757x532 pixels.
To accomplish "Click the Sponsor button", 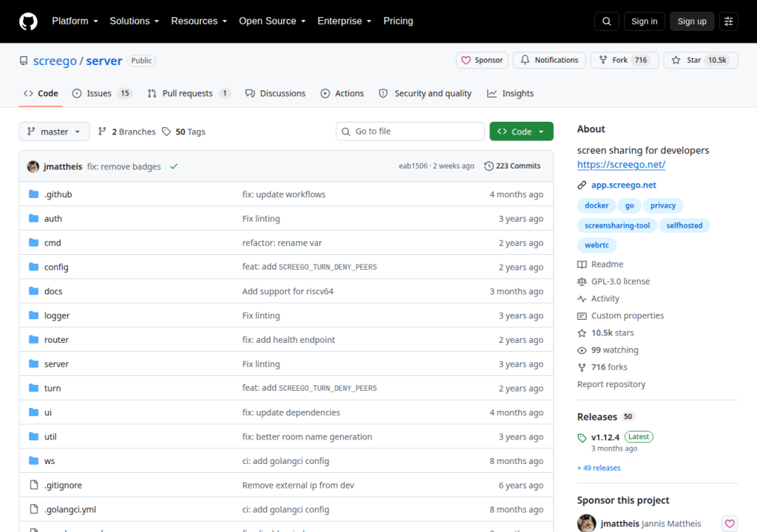I will pyautogui.click(x=482, y=60).
